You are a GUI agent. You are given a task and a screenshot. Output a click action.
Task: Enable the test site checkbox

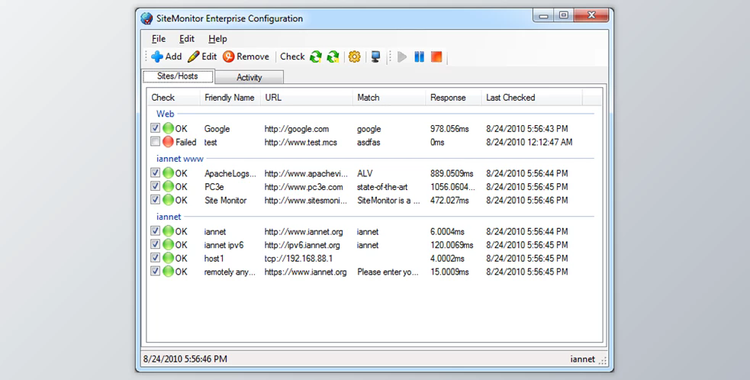[155, 141]
